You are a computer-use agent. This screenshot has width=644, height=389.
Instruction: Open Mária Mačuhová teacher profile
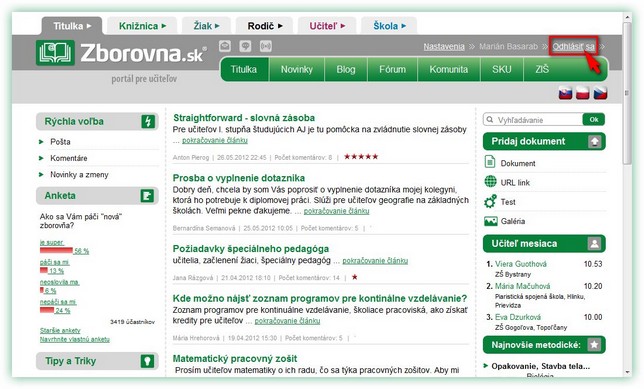pyautogui.click(x=522, y=286)
